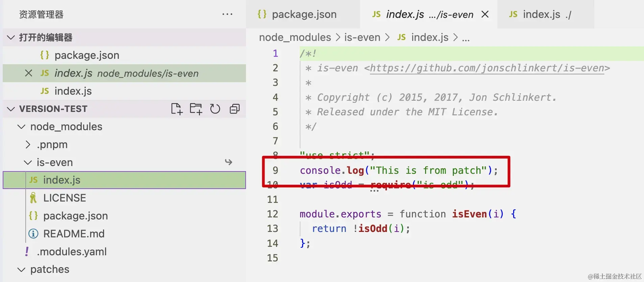Click braces icon on package.json editor tab
This screenshot has width=644, height=282.
tap(262, 14)
